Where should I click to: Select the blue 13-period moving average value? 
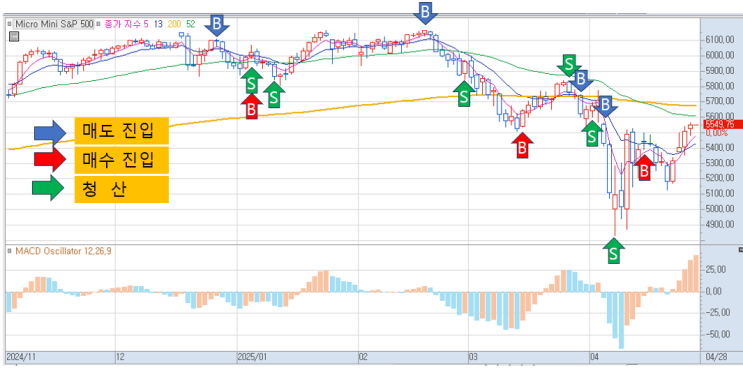point(159,23)
